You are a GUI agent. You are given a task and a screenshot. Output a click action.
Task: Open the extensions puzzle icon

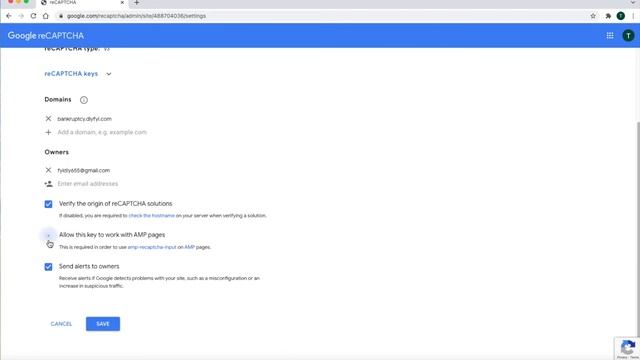[608, 16]
